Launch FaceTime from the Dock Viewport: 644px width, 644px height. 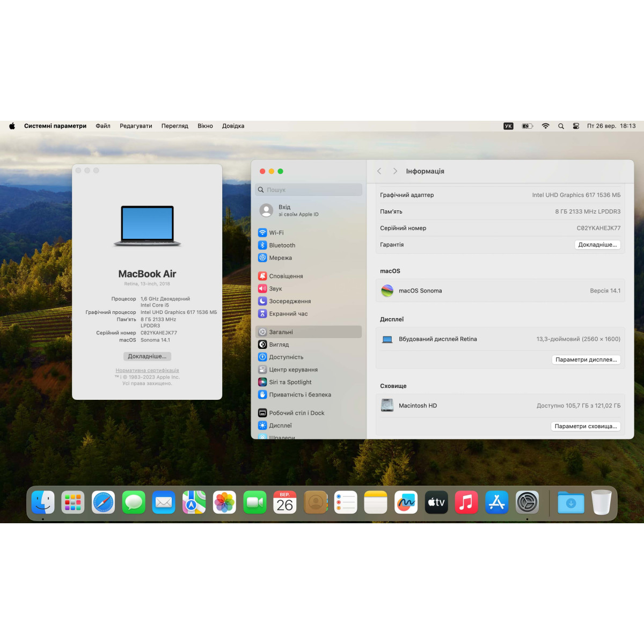point(255,502)
